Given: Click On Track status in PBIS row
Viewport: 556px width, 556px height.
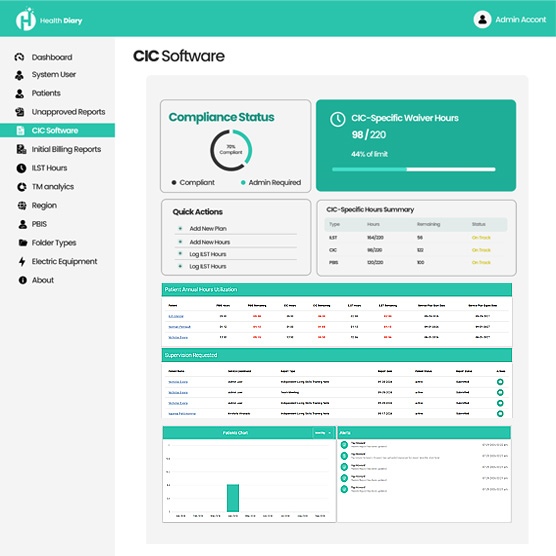Looking at the screenshot, I should click(x=481, y=262).
